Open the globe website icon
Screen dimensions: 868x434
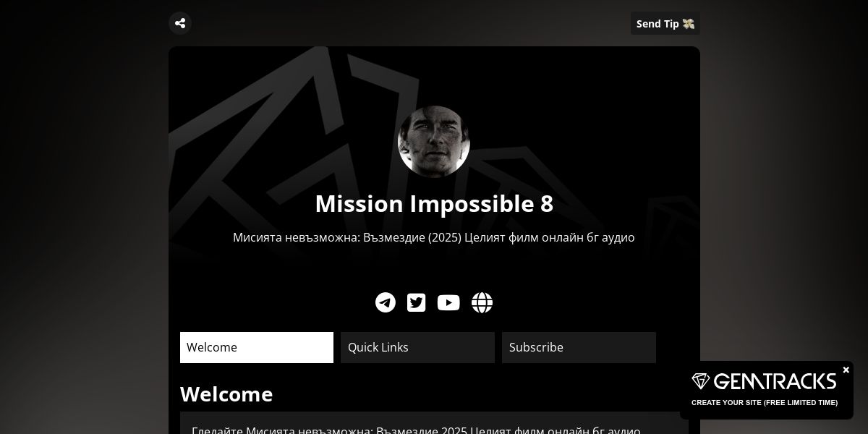(x=482, y=302)
